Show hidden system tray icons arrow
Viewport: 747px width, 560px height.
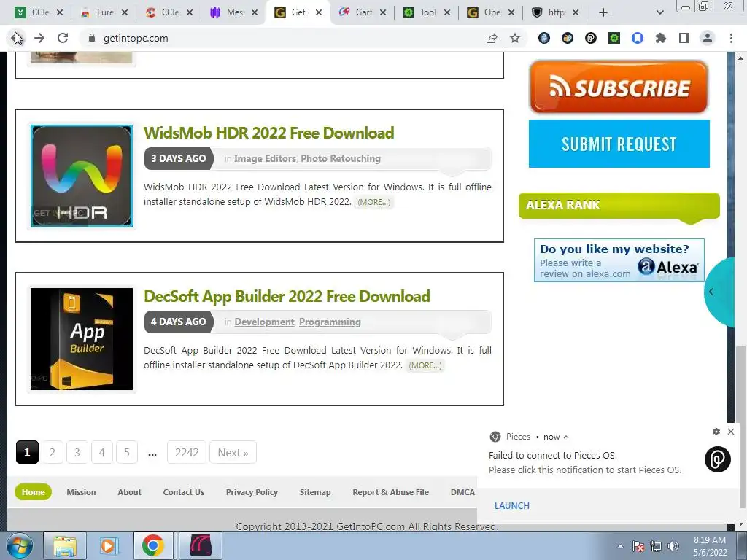620,546
